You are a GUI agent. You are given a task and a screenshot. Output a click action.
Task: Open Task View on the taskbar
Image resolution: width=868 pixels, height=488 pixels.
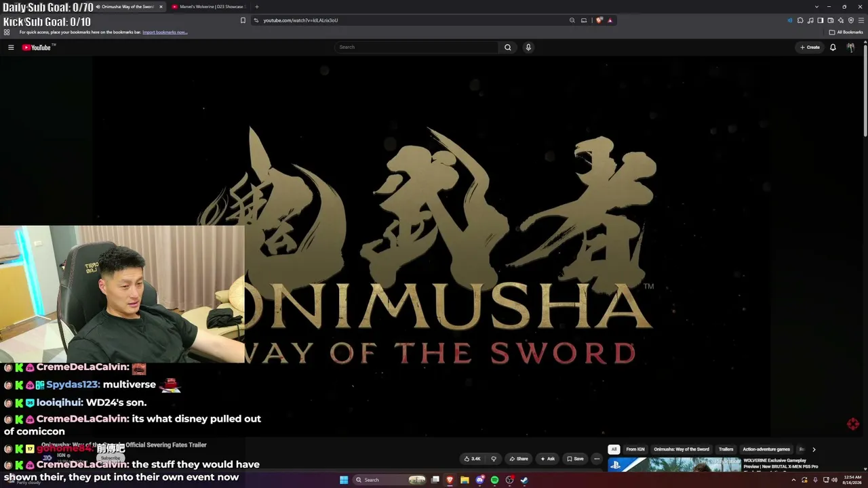pos(435,480)
